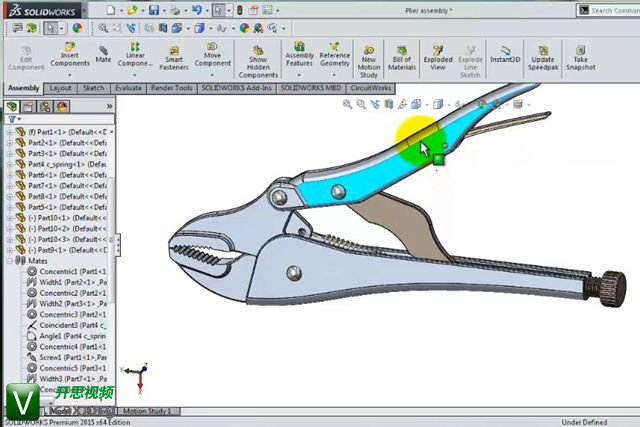The width and height of the screenshot is (640, 427).
Task: Open the DisplayManager tab icon
Action: tap(62, 107)
